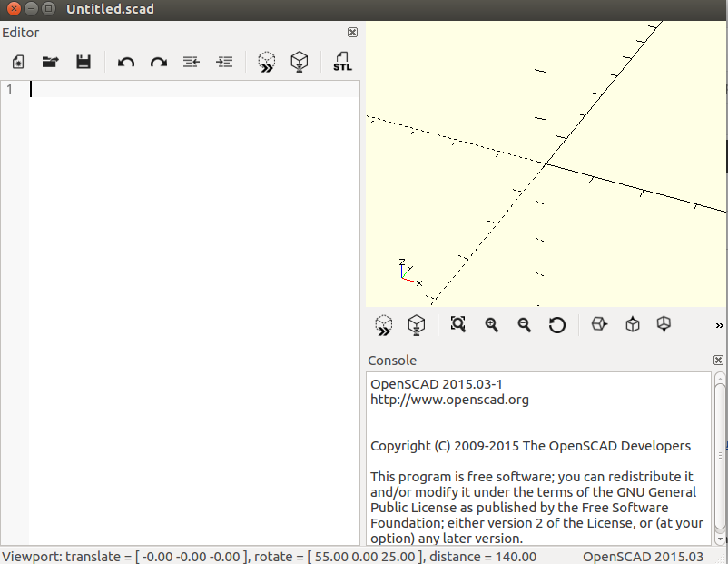The width and height of the screenshot is (728, 564).
Task: Click the Console panel title
Action: tap(392, 361)
